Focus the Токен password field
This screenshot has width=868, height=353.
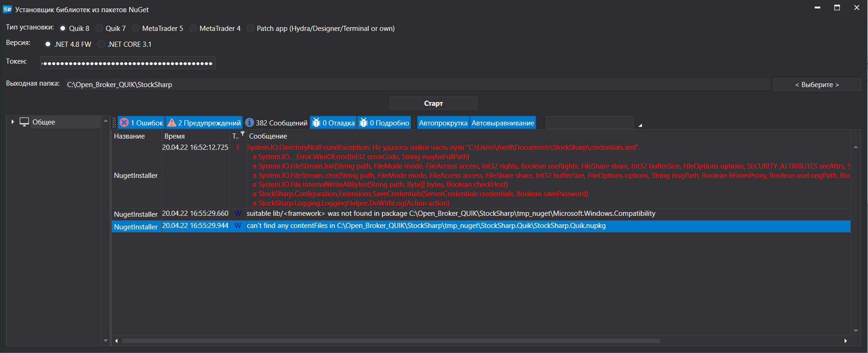pos(128,63)
